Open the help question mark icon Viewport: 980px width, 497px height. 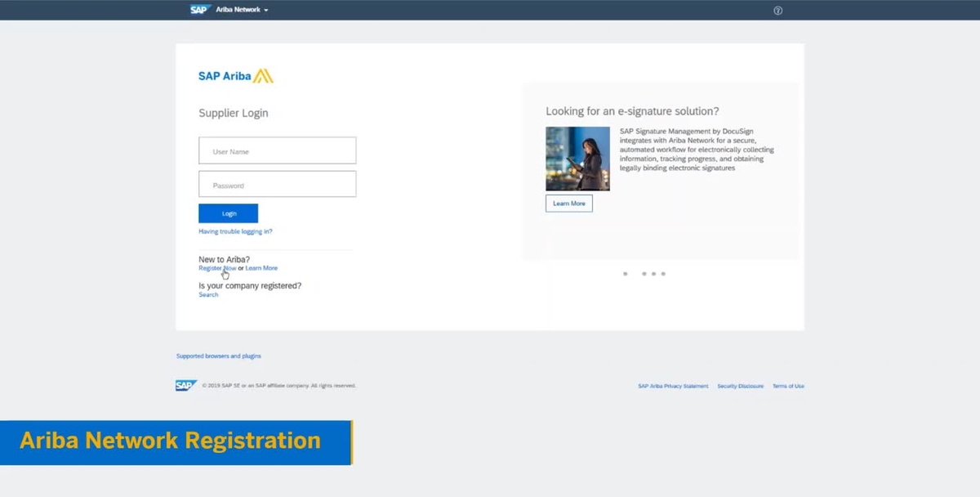click(777, 11)
